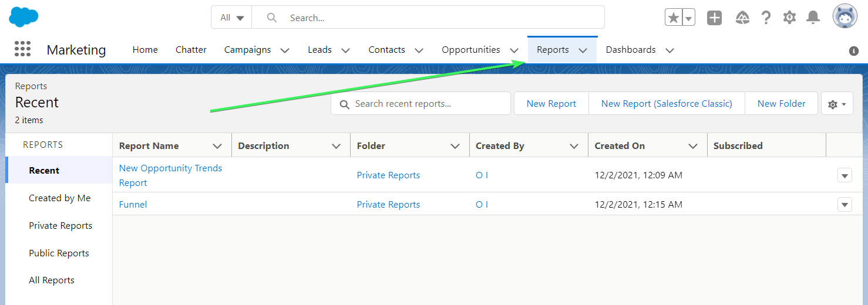
Task: Open the Contacts tab
Action: coord(386,50)
